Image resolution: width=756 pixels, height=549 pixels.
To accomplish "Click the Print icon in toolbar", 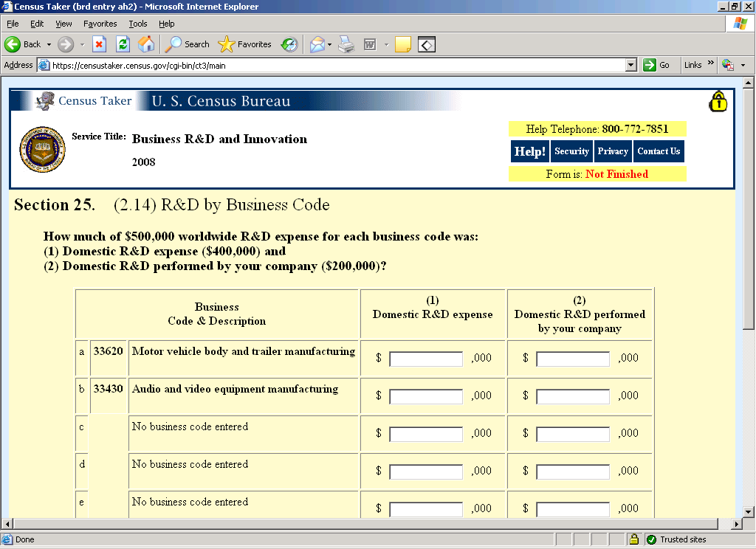I will tap(346, 44).
